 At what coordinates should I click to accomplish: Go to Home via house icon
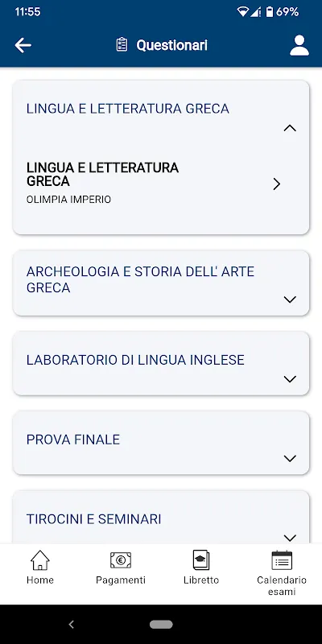[x=39, y=560]
